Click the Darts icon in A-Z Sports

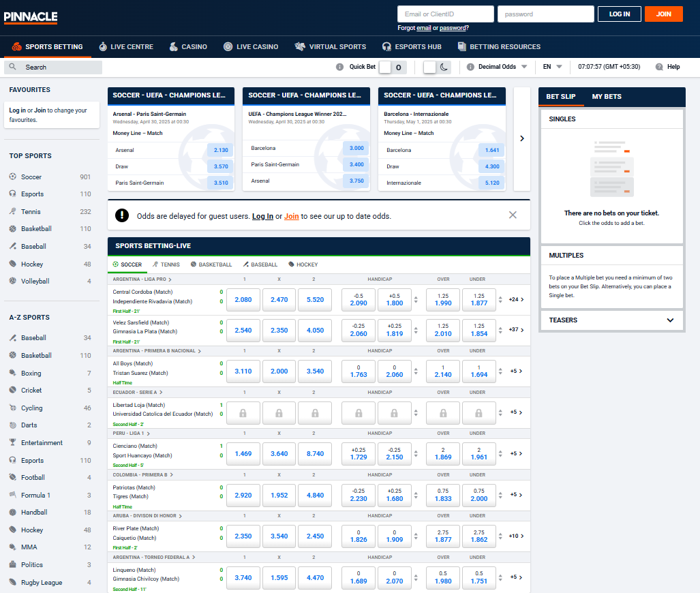[13, 425]
